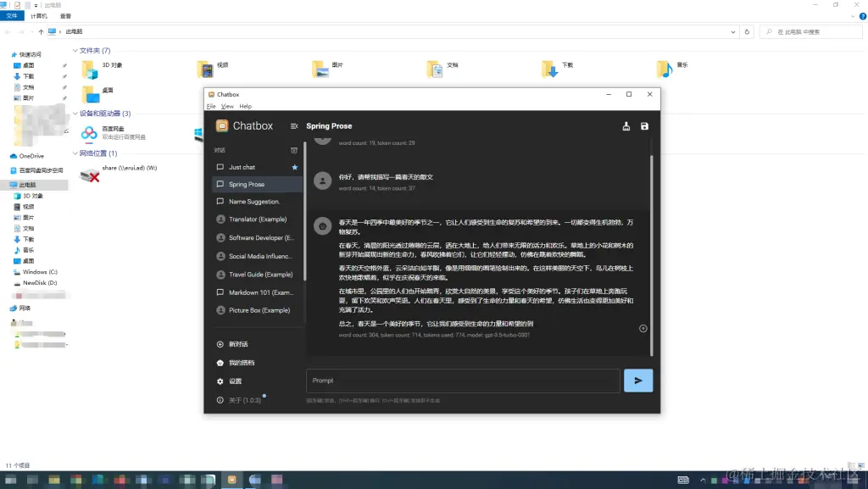Viewport: 868px width, 489px height.
Task: Collapse the 网络位置 (1) group
Action: pyautogui.click(x=75, y=153)
